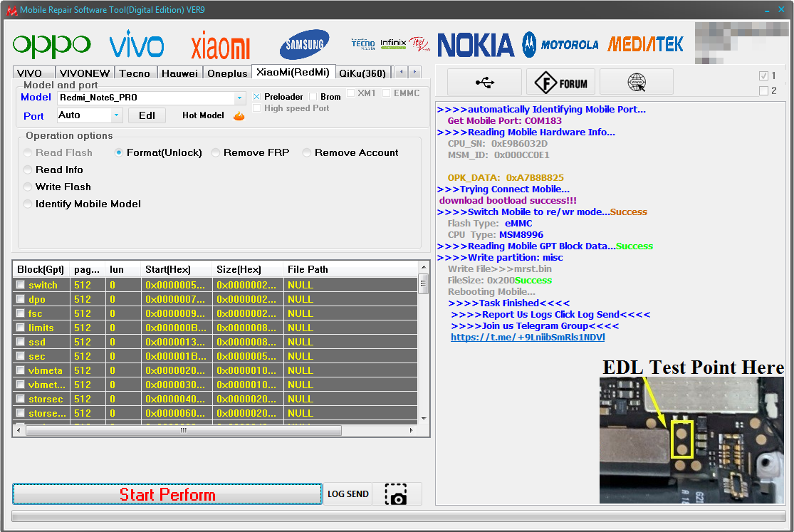Viewport: 794px width, 532px height.
Task: Check the sec partition row checkbox
Action: pos(20,355)
